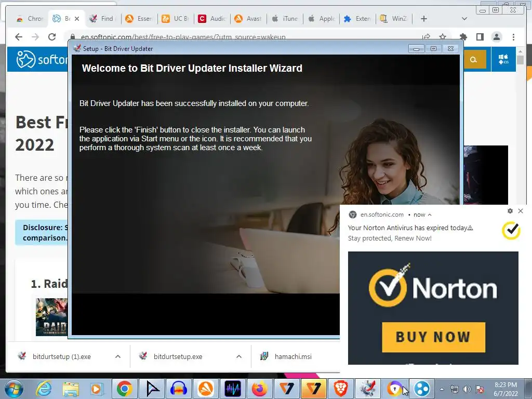Open notification settings gear icon
Viewport: 532px width, 399px height.
click(510, 211)
